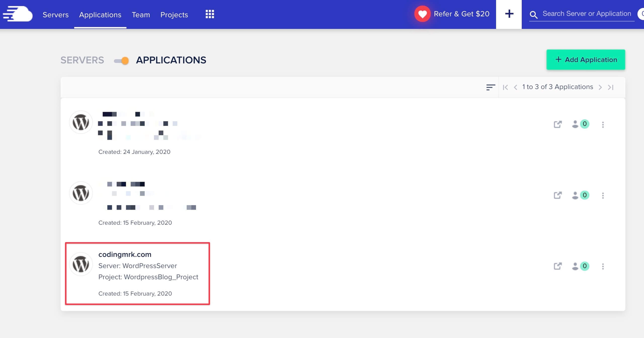Open three-dot menu for codingmrk.com
This screenshot has width=644, height=338.
click(x=603, y=266)
